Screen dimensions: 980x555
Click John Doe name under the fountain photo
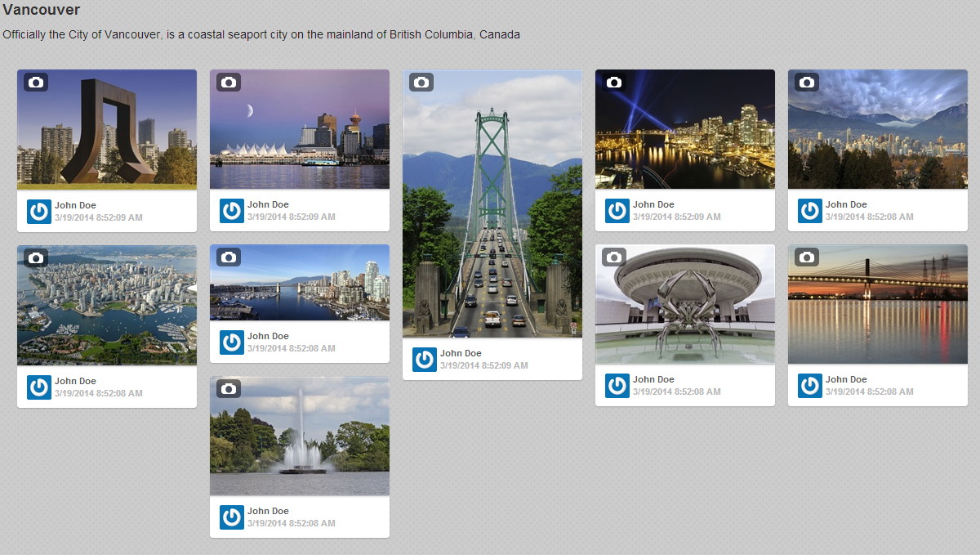pos(268,511)
